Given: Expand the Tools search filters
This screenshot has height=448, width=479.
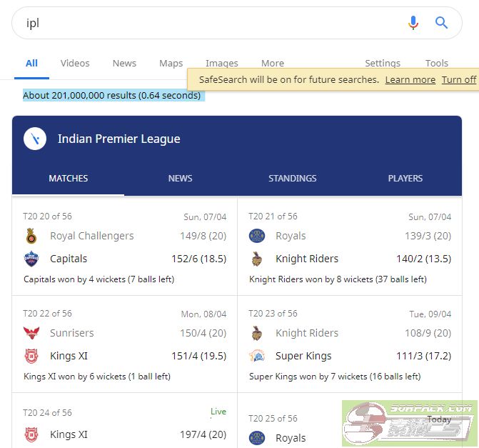Looking at the screenshot, I should (436, 63).
